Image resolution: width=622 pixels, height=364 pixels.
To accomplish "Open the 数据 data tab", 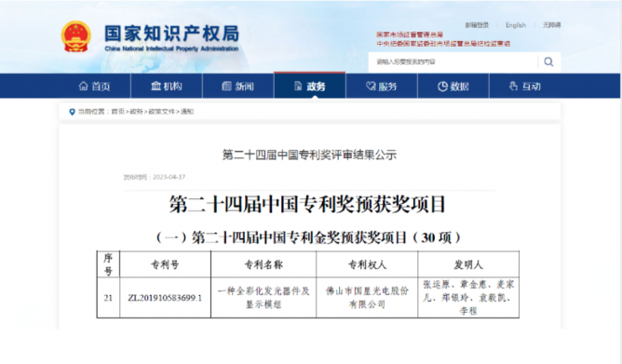I will (x=453, y=86).
